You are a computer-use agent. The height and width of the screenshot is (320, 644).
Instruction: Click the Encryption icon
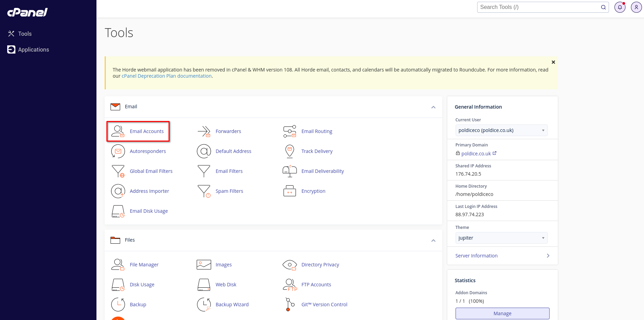click(290, 191)
